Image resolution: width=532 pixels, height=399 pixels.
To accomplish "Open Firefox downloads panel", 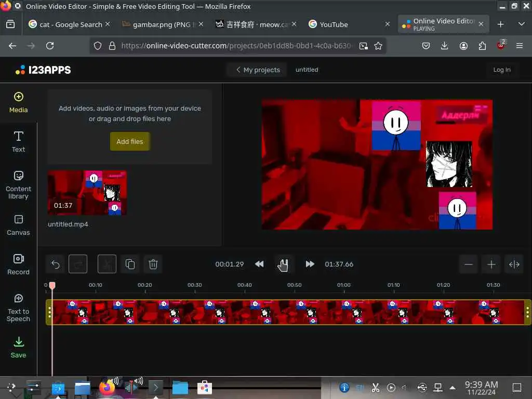I will 445,46.
